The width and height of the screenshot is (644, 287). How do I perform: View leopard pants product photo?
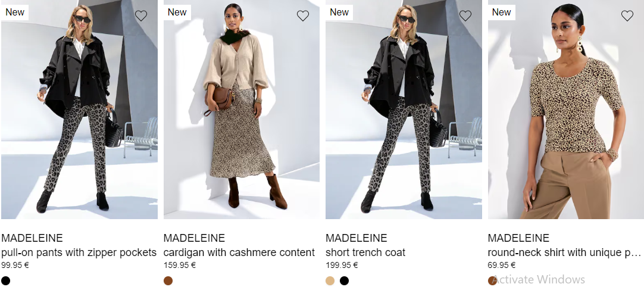coord(79,110)
